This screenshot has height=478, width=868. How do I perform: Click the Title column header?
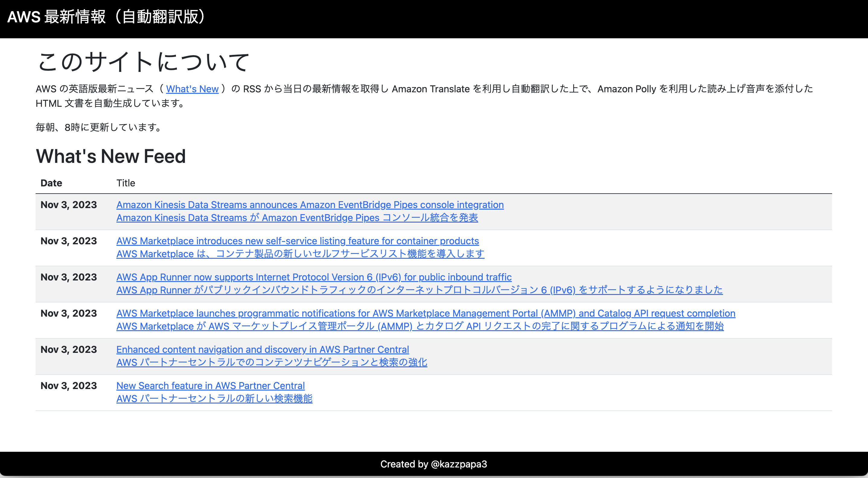126,183
